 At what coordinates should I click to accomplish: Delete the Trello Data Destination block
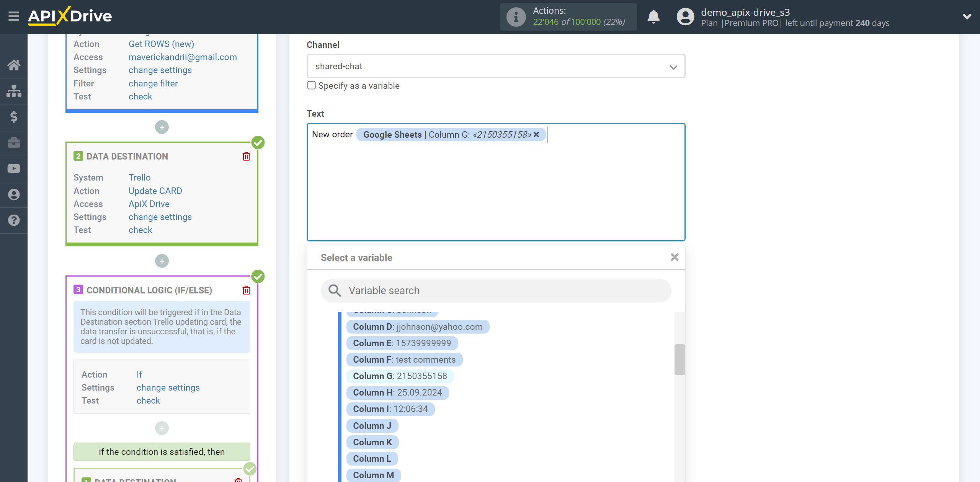[x=246, y=156]
